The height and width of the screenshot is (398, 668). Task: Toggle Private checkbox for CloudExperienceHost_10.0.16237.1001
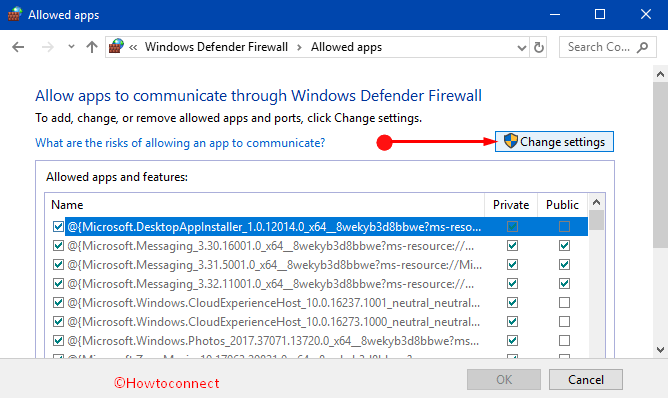pyautogui.click(x=513, y=303)
